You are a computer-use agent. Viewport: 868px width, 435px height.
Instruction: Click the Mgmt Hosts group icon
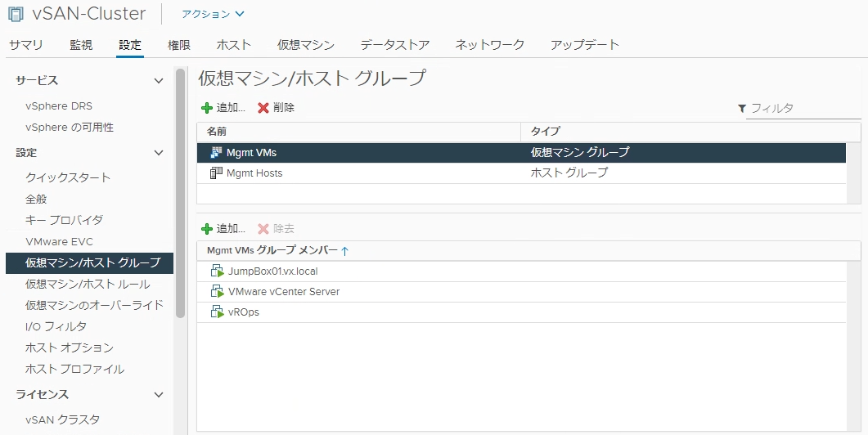216,173
